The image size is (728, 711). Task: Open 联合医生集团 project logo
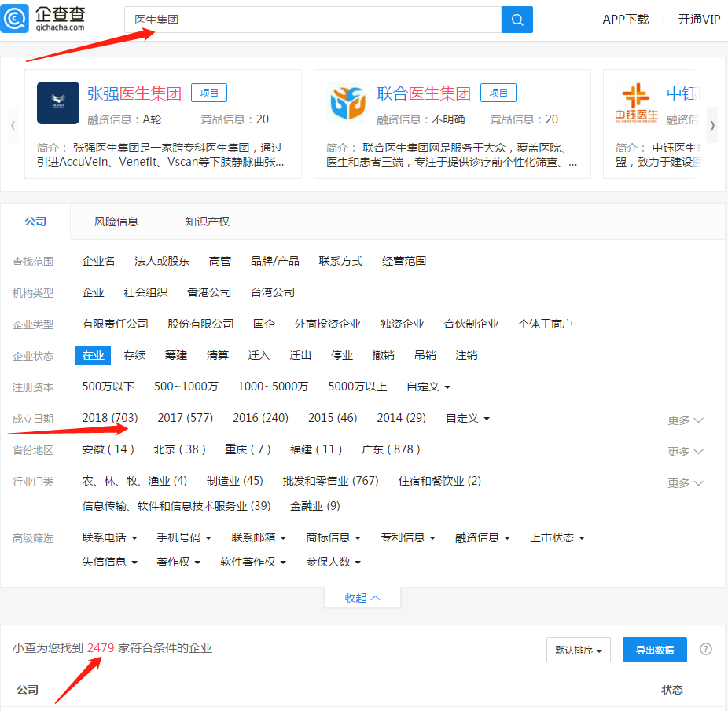[347, 103]
